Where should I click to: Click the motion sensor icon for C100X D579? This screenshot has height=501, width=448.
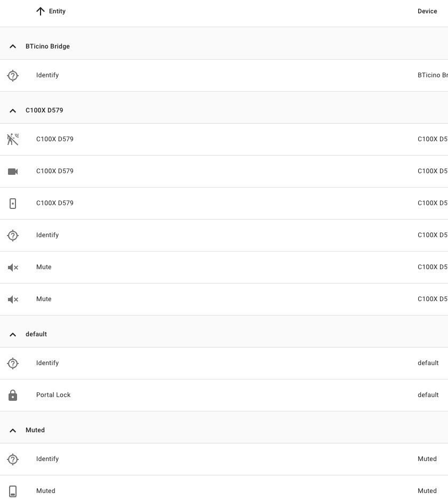[x=13, y=139]
